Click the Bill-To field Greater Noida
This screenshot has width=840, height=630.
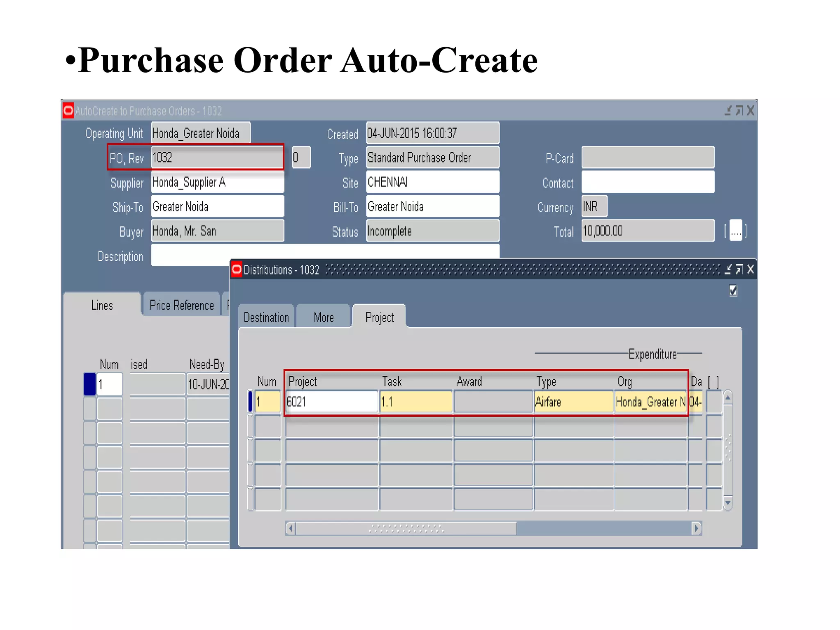(433, 206)
